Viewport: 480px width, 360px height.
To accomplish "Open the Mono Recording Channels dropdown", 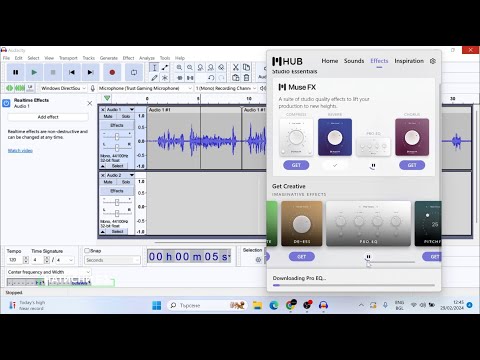I will (x=226, y=88).
